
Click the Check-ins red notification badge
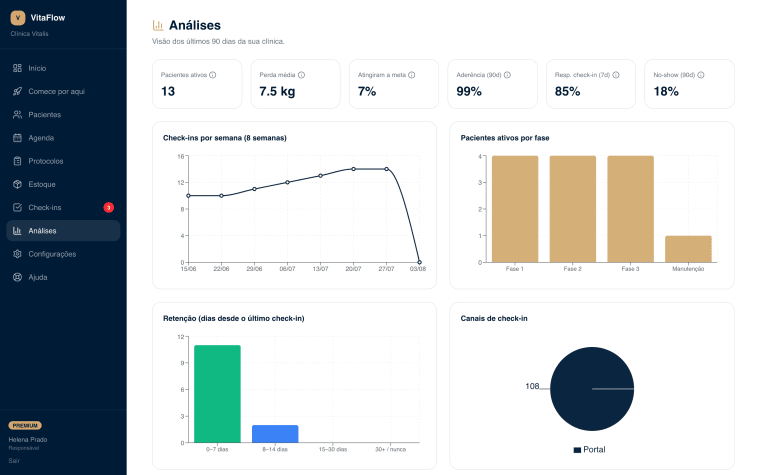(x=109, y=207)
